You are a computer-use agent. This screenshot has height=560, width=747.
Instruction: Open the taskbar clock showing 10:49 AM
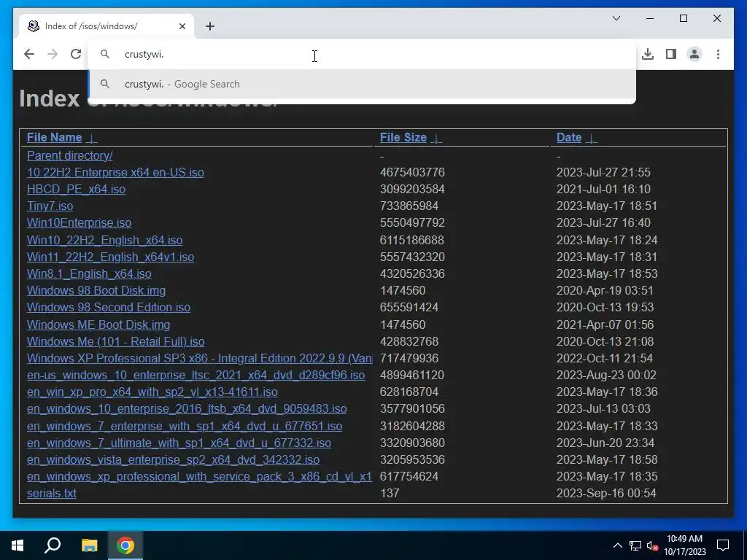(x=684, y=545)
